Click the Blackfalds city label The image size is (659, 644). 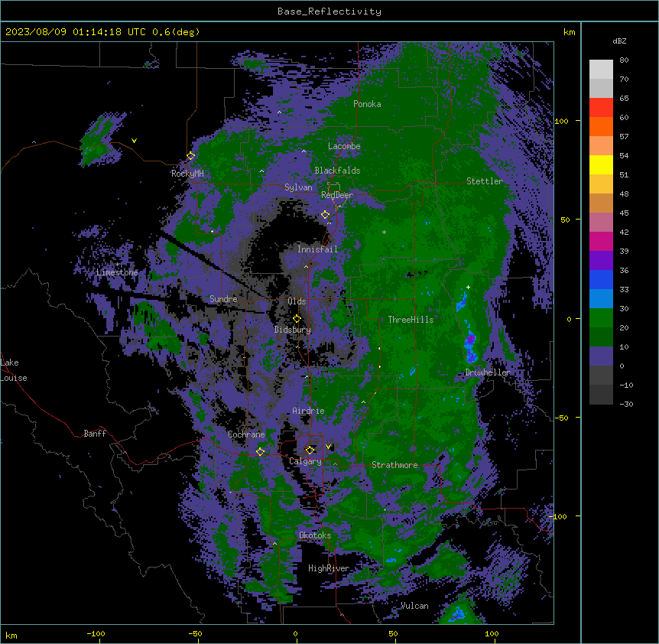337,171
